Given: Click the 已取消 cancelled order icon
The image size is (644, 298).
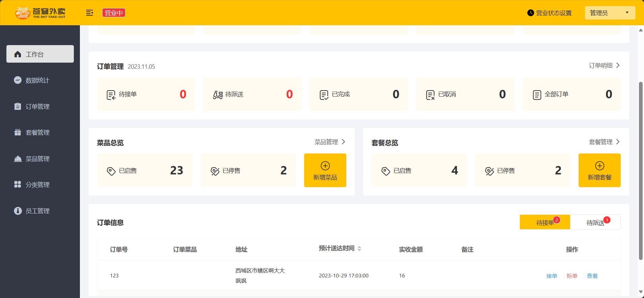Looking at the screenshot, I should tap(430, 95).
